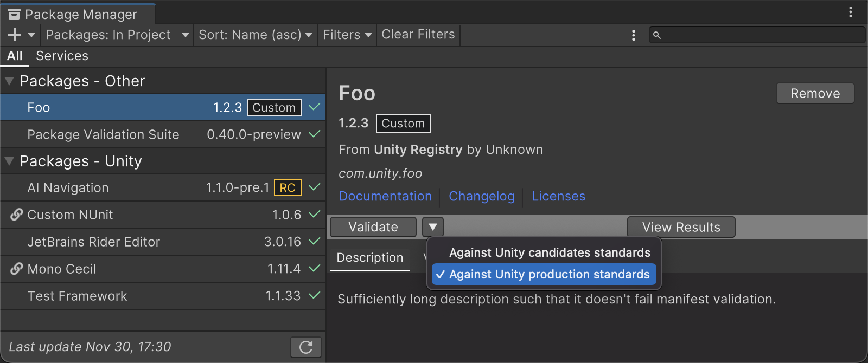Select the Description tab
The height and width of the screenshot is (363, 868).
pos(370,258)
